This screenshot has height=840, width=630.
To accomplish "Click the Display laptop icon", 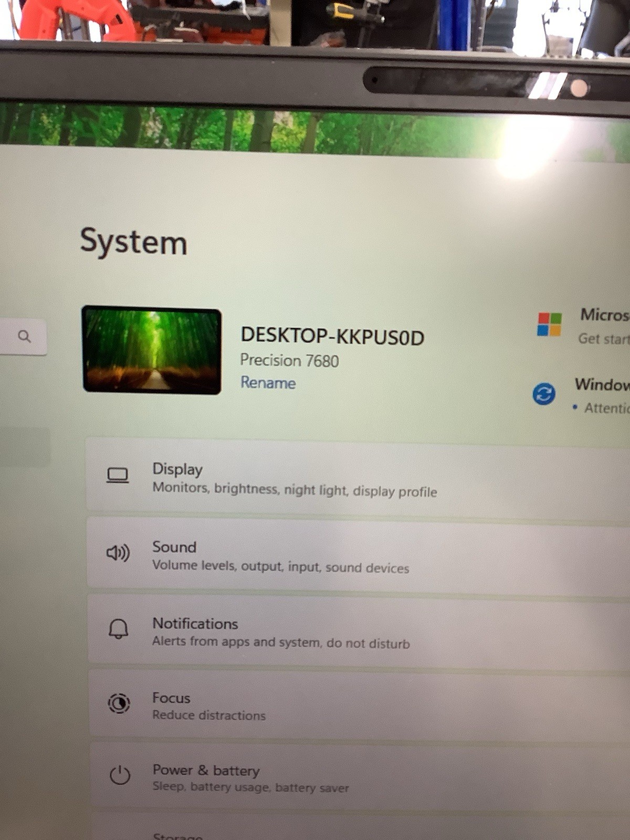I will coord(118,476).
